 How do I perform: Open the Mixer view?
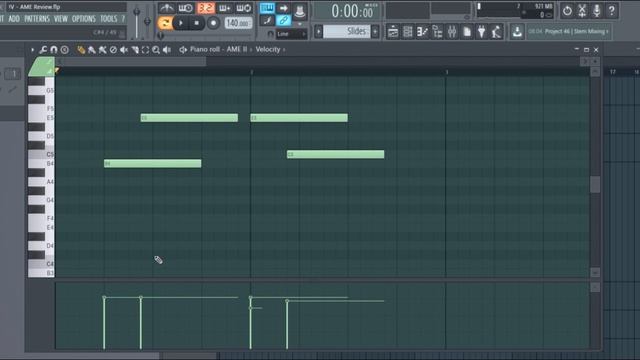pyautogui.click(x=452, y=32)
